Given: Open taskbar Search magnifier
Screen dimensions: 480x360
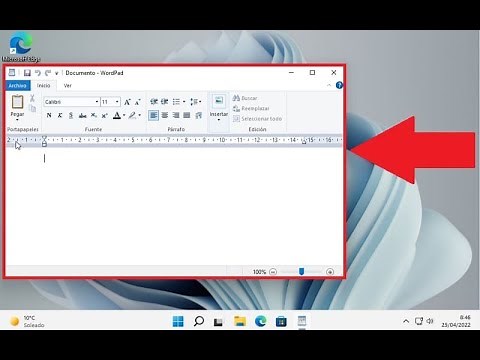Looking at the screenshot, I should (199, 321).
